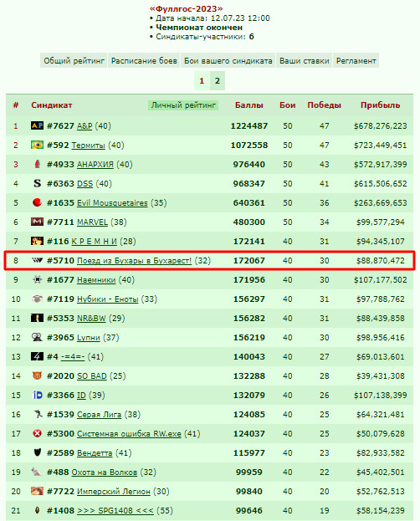The image size is (420, 521).
Task: Click the NR&BW syndicate emblem icon
Action: pos(37,318)
